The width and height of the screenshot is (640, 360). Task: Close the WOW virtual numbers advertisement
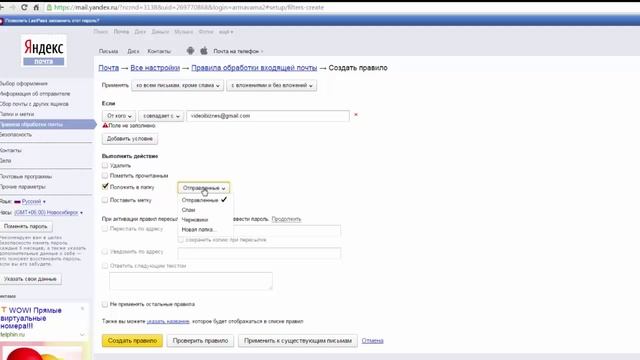[x=82, y=309]
